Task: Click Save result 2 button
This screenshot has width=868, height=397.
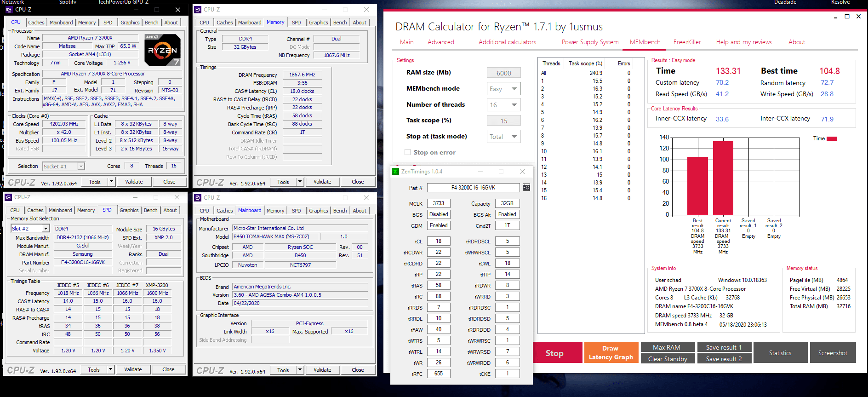Action: click(724, 359)
